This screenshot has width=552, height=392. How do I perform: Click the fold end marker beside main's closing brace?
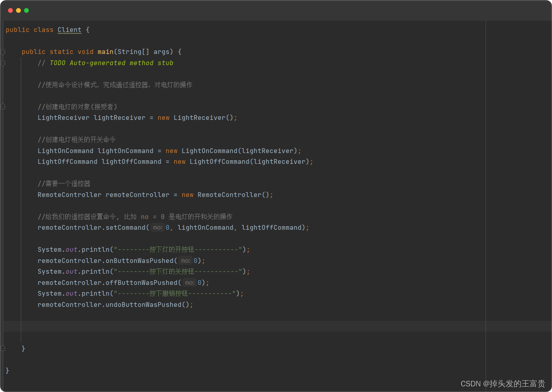pyautogui.click(x=3, y=348)
